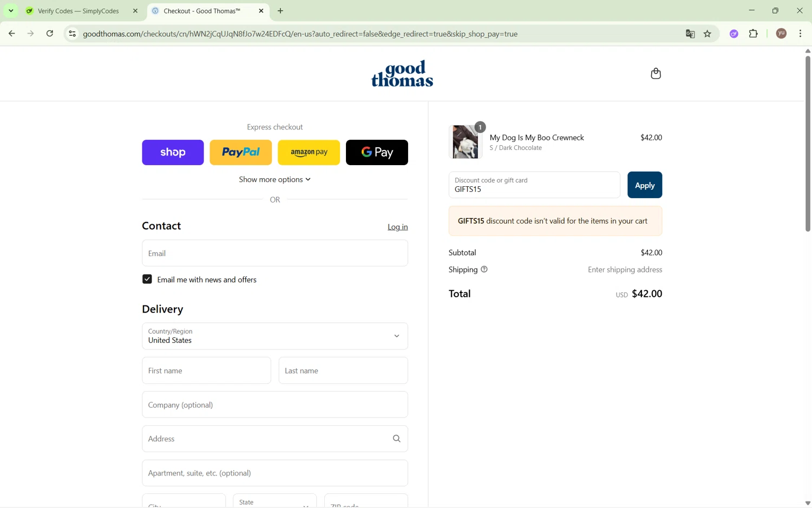Click the browser address bar URL
The width and height of the screenshot is (812, 508).
(x=300, y=34)
